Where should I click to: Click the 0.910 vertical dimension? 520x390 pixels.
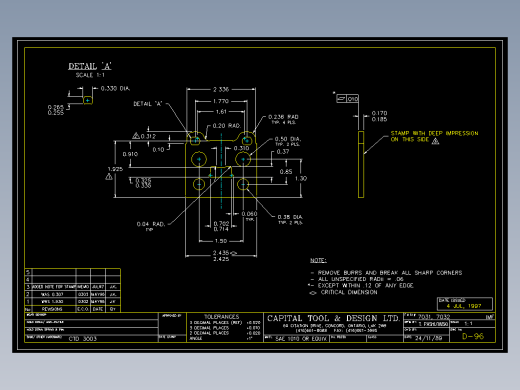point(130,154)
